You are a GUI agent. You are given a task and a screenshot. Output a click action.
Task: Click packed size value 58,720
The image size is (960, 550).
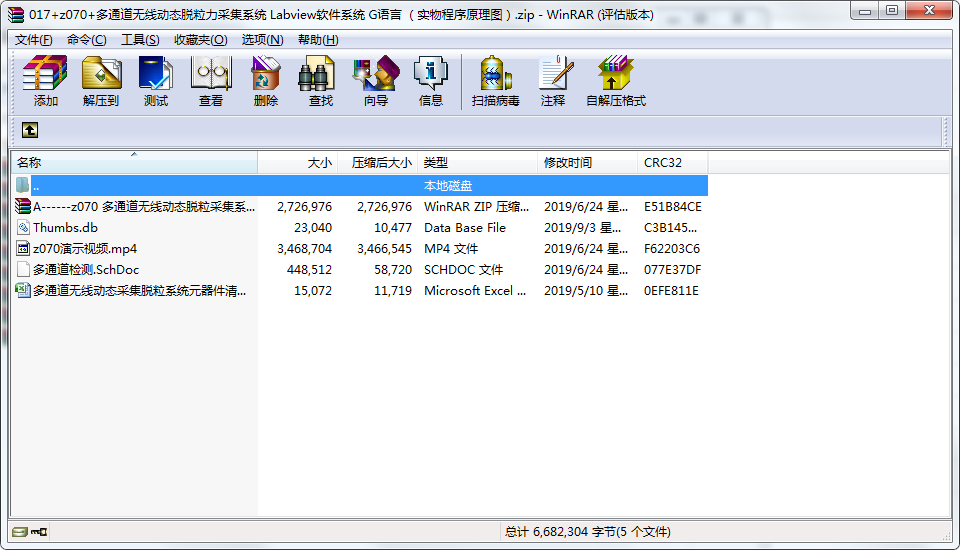click(x=393, y=269)
